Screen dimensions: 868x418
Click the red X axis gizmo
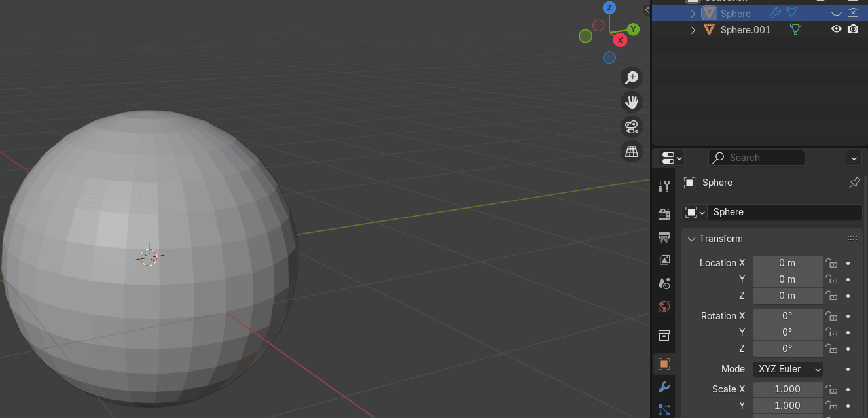pyautogui.click(x=620, y=40)
